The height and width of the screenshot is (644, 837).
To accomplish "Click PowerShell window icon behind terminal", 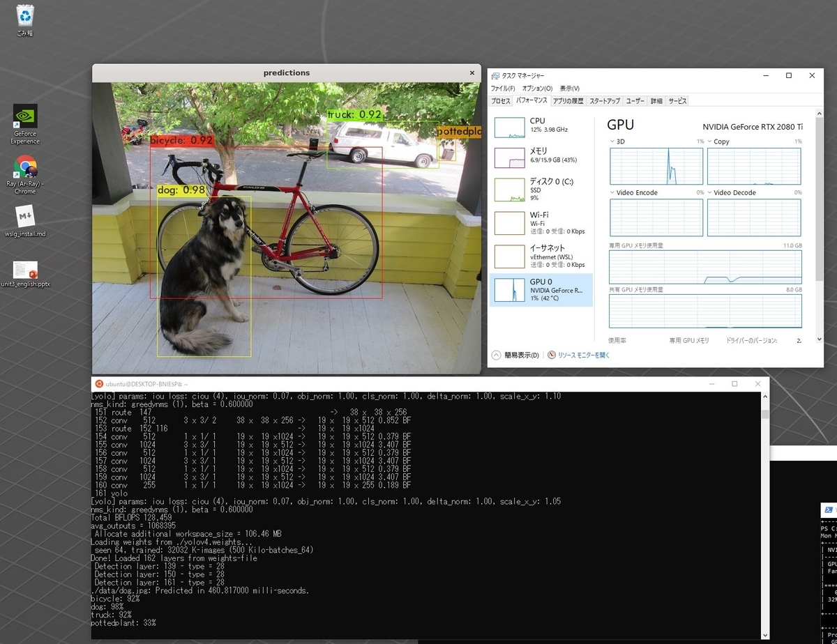I will (x=829, y=509).
